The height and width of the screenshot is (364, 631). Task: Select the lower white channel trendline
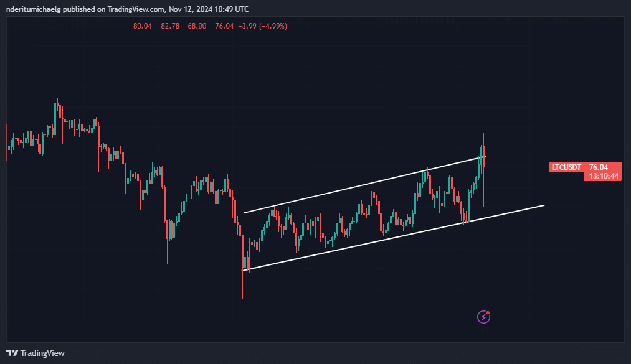(x=393, y=238)
